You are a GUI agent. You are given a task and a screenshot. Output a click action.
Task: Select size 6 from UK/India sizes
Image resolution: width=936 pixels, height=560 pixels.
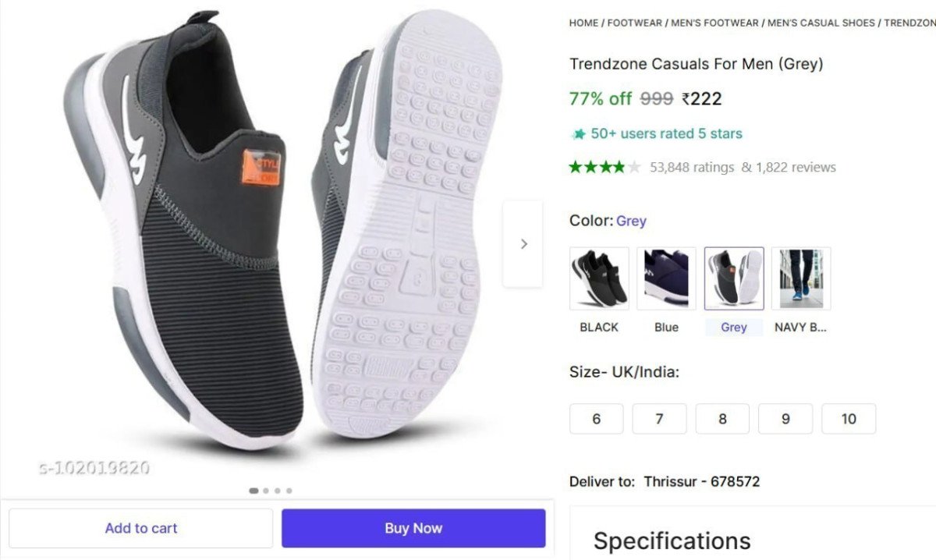596,419
